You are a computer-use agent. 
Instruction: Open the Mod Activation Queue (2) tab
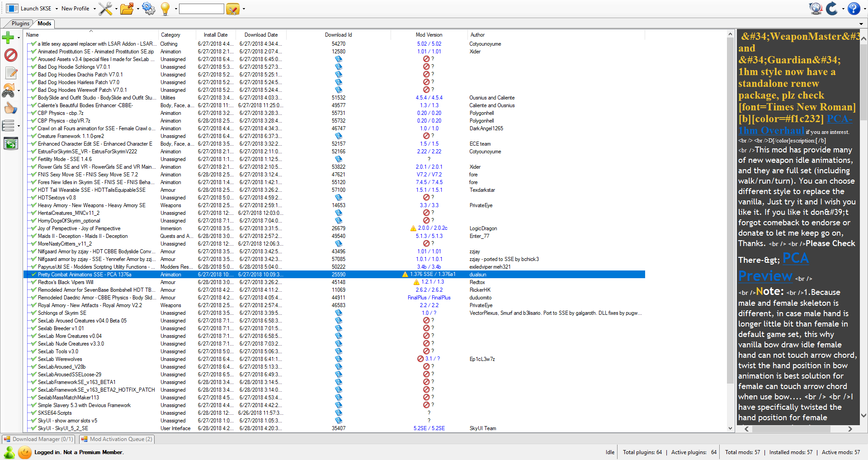pos(117,439)
